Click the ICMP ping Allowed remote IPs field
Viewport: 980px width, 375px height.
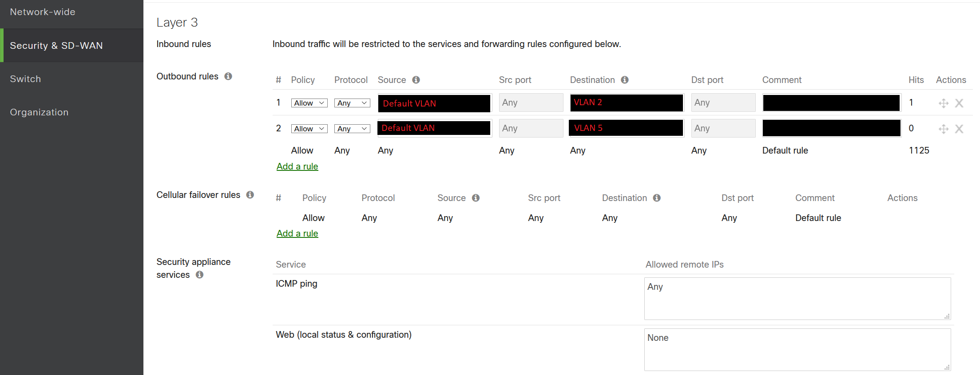797,298
